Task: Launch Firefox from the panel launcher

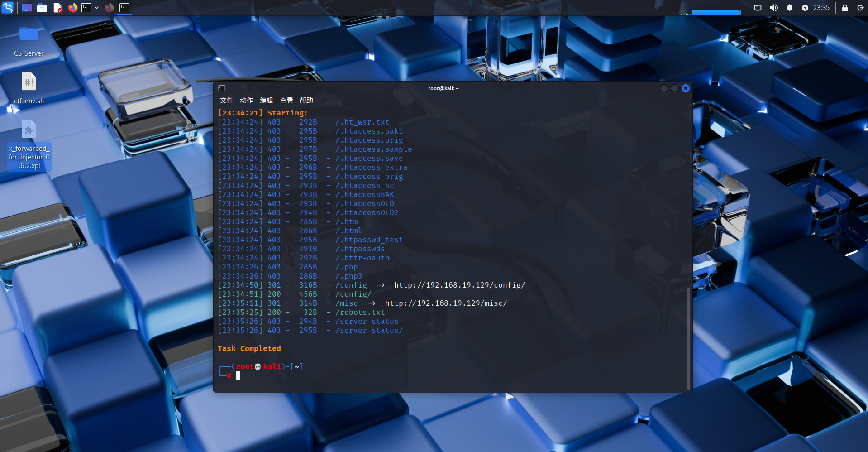Action: [72, 8]
